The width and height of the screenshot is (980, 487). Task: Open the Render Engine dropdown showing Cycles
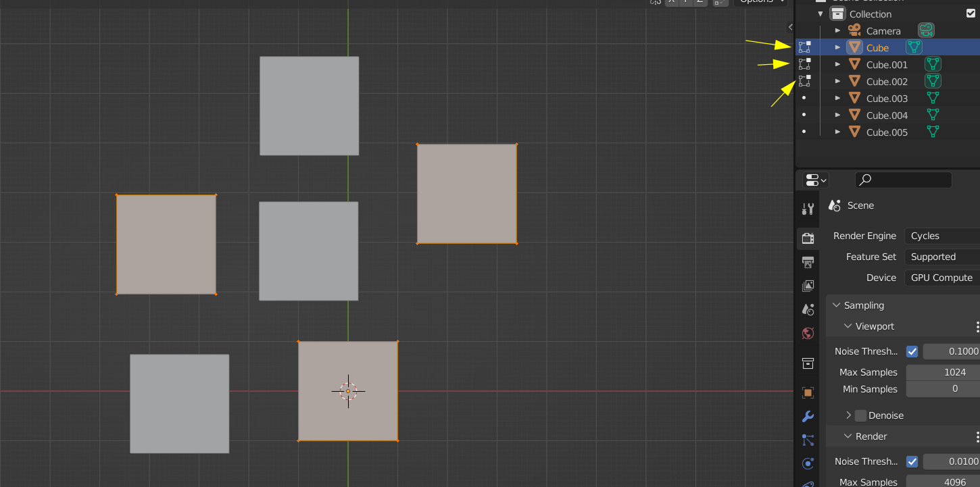point(941,236)
